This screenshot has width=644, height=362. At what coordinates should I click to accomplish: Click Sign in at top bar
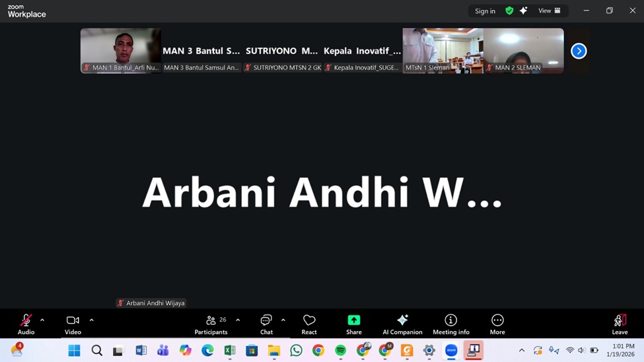coord(485,11)
